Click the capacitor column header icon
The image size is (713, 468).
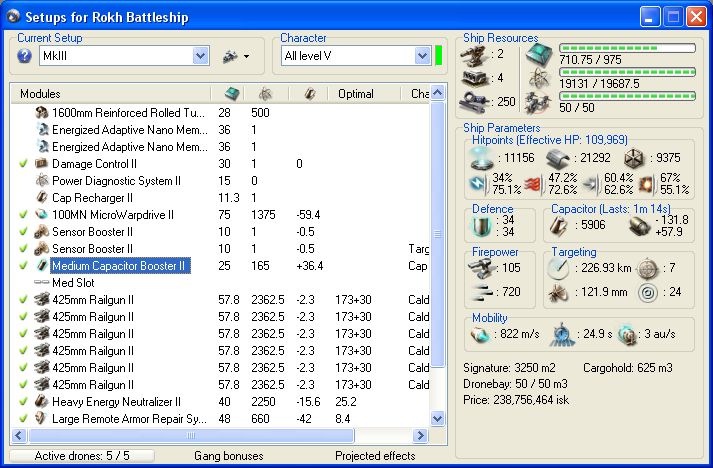point(309,93)
